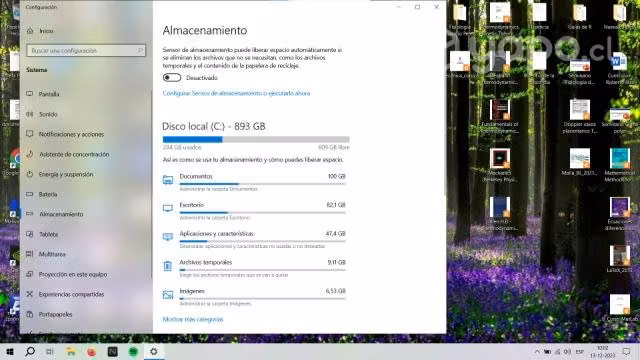Open the notification center icon
Screen dimensions: 640x360
point(627,352)
